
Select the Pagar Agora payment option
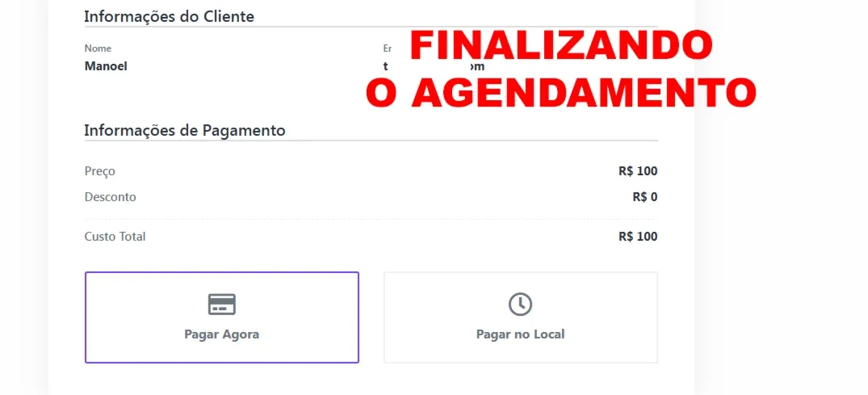pyautogui.click(x=222, y=317)
